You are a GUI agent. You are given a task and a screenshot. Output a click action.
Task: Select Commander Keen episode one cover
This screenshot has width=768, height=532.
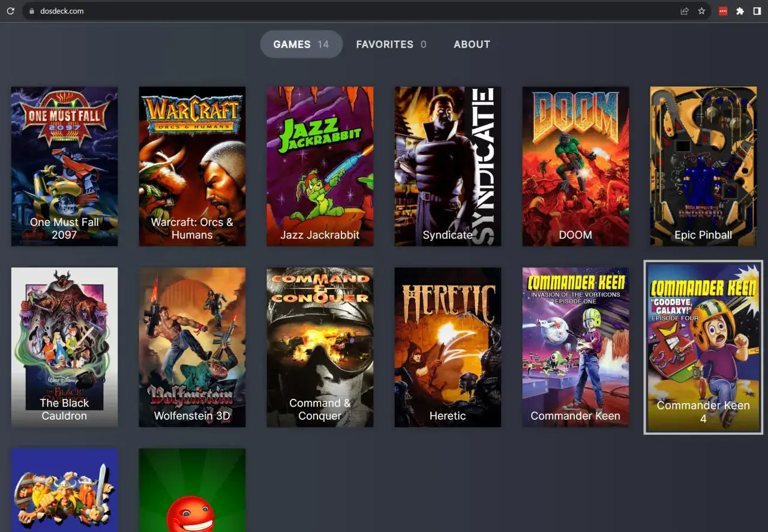(575, 347)
